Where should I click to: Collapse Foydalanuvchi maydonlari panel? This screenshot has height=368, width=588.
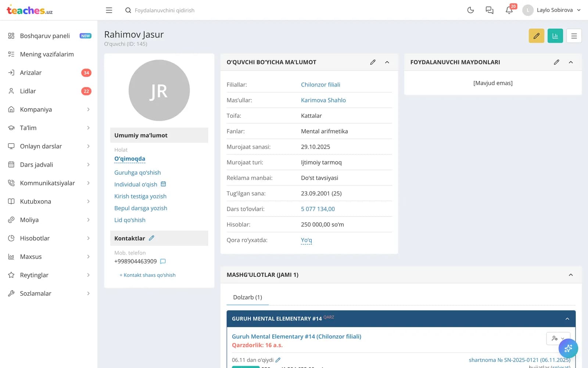[571, 62]
